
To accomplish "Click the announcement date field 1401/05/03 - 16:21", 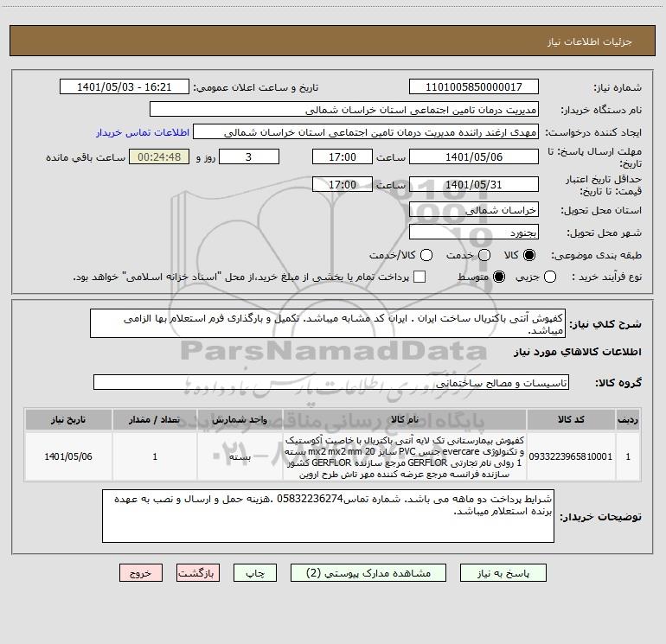I will tap(124, 87).
